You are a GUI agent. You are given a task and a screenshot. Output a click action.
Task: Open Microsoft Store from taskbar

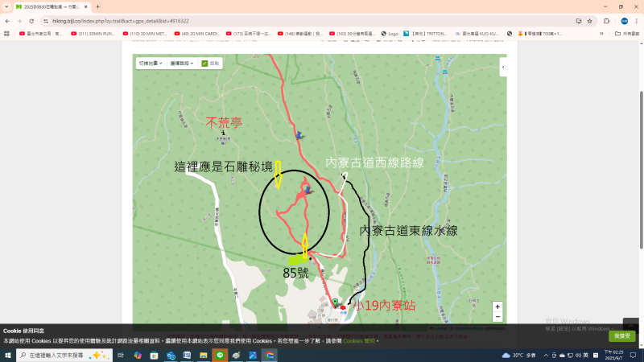click(x=154, y=355)
